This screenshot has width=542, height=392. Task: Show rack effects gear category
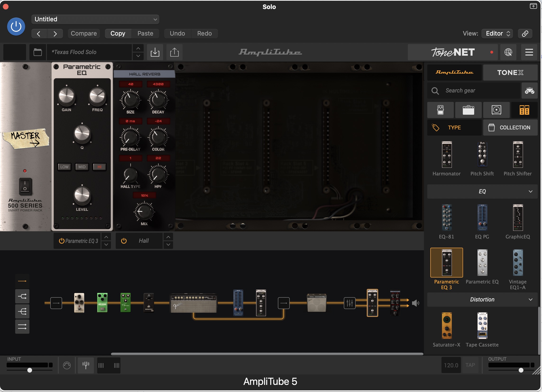coord(524,110)
